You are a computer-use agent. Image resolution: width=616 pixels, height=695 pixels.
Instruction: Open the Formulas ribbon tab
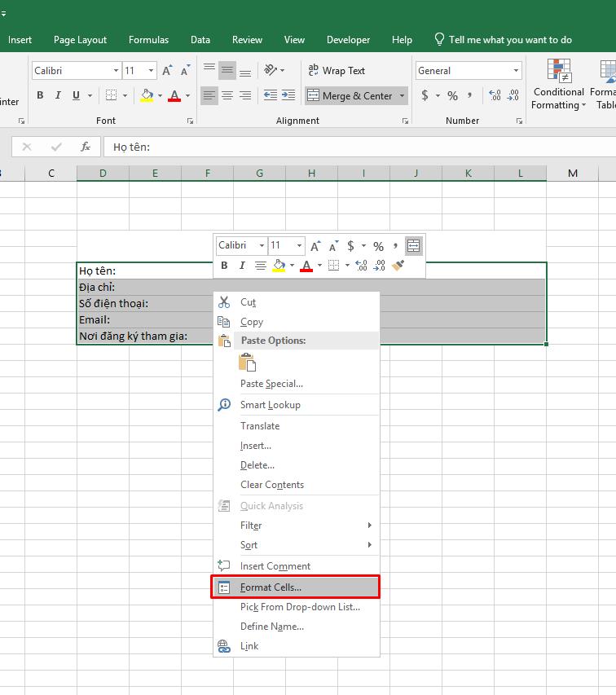click(x=148, y=40)
